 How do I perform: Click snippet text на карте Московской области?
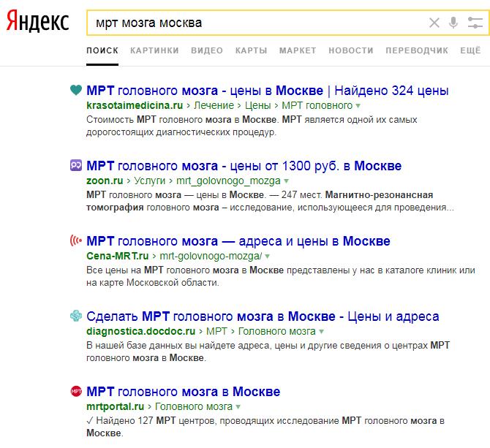(x=153, y=283)
